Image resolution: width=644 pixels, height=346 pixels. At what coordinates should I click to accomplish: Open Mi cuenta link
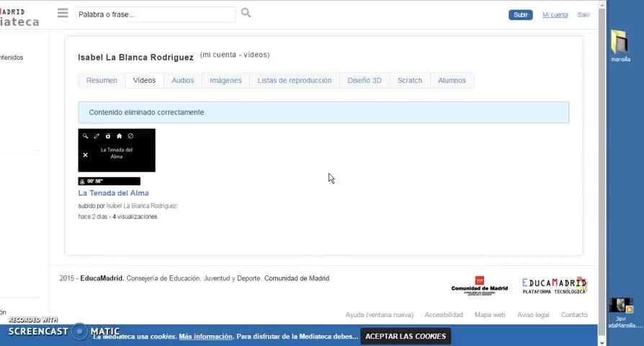pos(555,15)
